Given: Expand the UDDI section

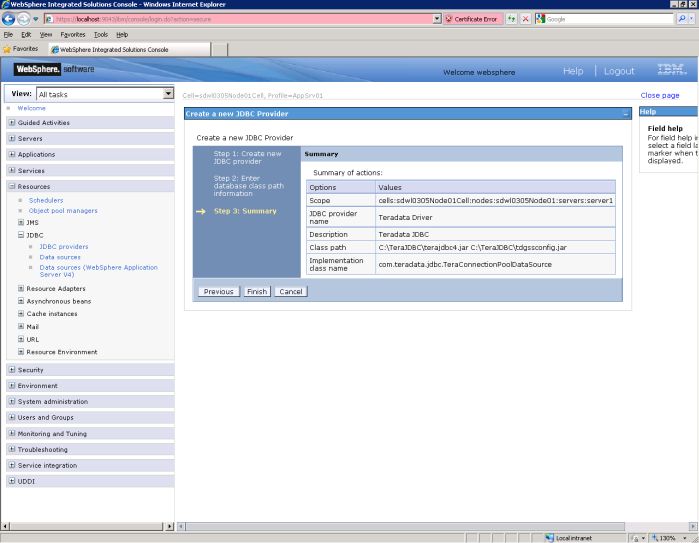Looking at the screenshot, I should coord(12,481).
